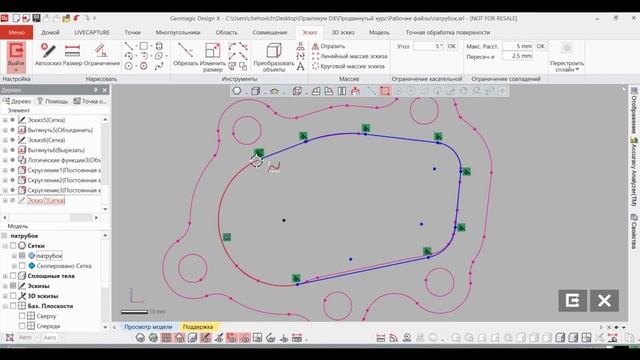Open the Выйти dropdown arrow

[16, 70]
